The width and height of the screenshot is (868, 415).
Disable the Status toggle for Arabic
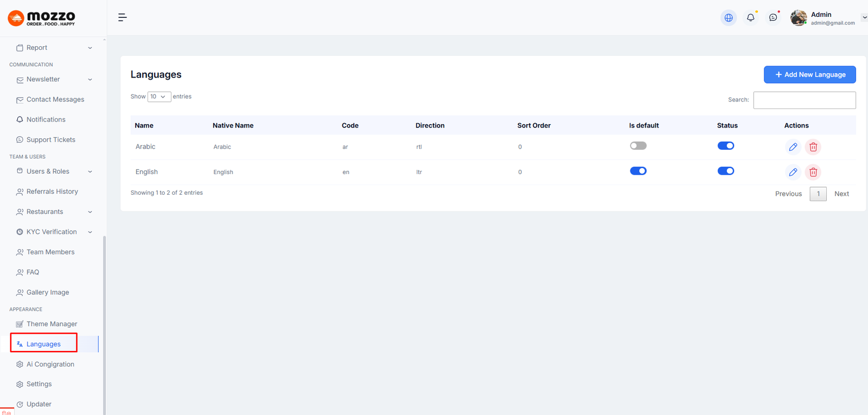(725, 146)
